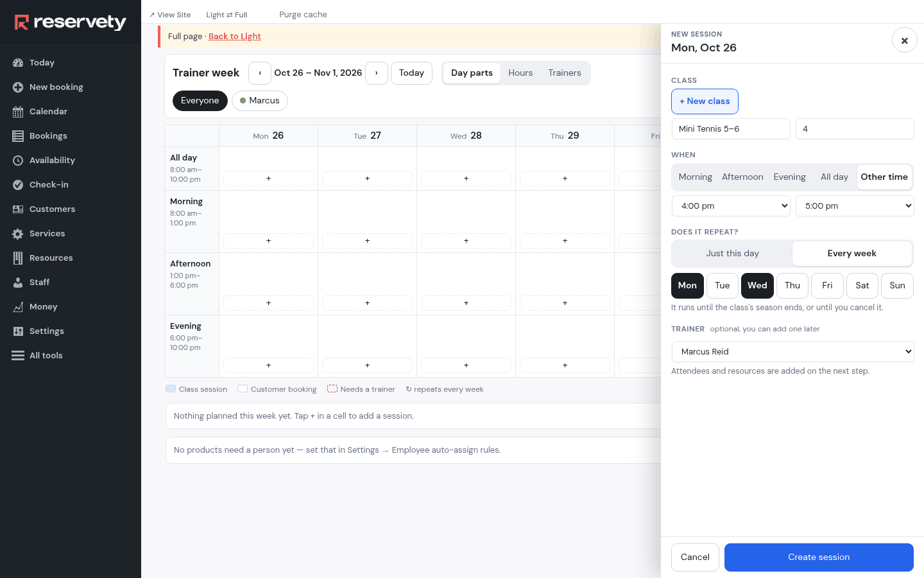Choose the Morning time preset
Image resolution: width=924 pixels, height=578 pixels.
(x=696, y=177)
